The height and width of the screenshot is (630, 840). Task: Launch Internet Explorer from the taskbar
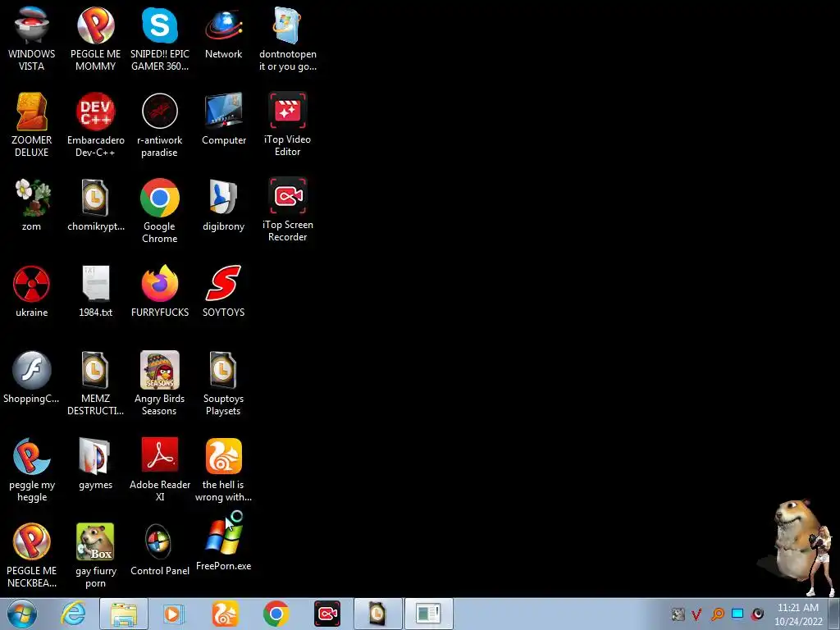[73, 614]
